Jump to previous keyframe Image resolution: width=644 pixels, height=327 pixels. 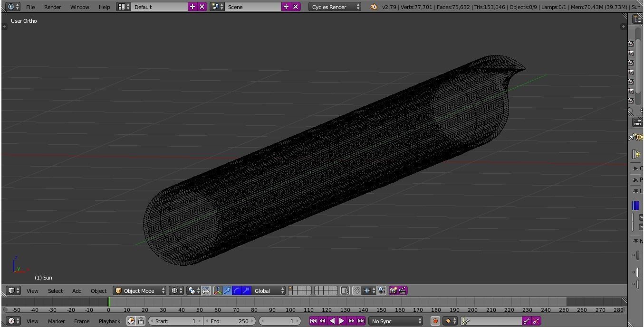pos(323,321)
